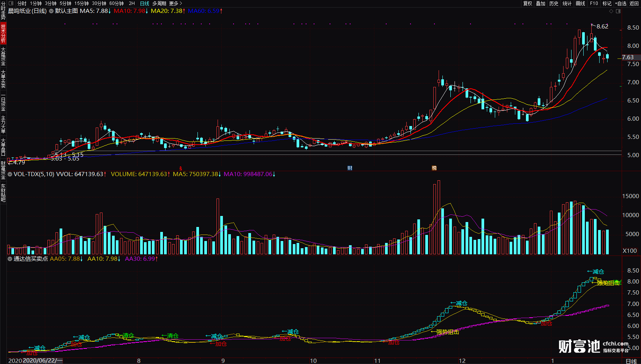The image size is (641, 364).
Task: Click the 8.62 high price annotation
Action: click(x=602, y=27)
